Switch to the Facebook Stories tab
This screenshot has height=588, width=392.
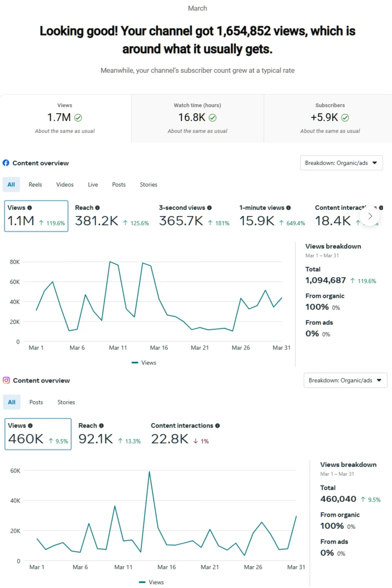[x=149, y=184]
